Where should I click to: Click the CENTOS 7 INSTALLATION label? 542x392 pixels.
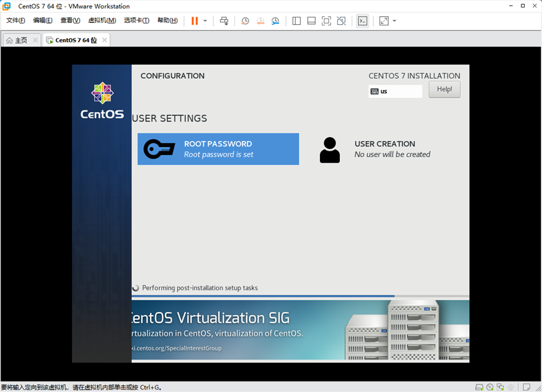(x=414, y=76)
